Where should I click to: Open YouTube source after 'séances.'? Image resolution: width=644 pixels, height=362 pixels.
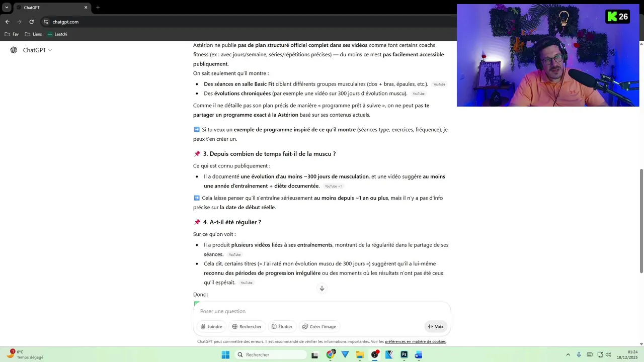pyautogui.click(x=234, y=255)
